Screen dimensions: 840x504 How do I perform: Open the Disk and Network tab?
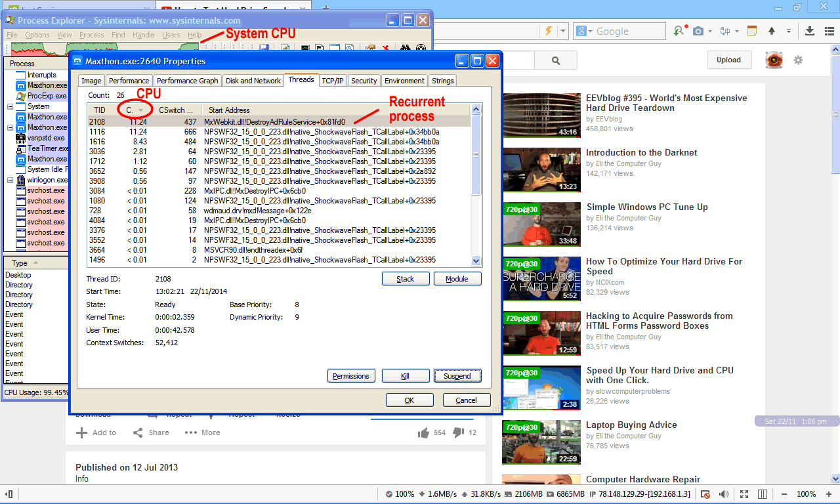pos(253,81)
